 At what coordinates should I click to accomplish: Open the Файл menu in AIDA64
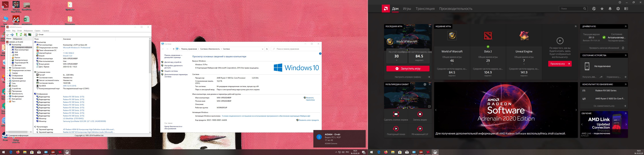[x=8, y=31]
